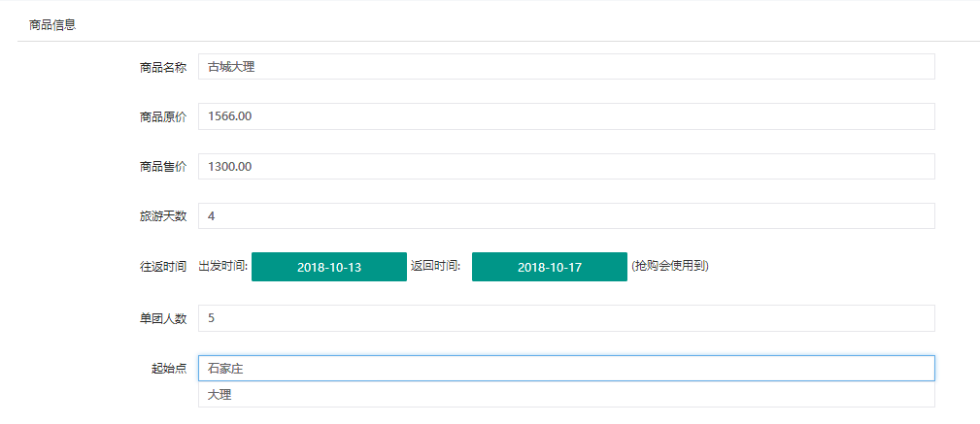Click the 返回时间 label text

pyautogui.click(x=436, y=267)
